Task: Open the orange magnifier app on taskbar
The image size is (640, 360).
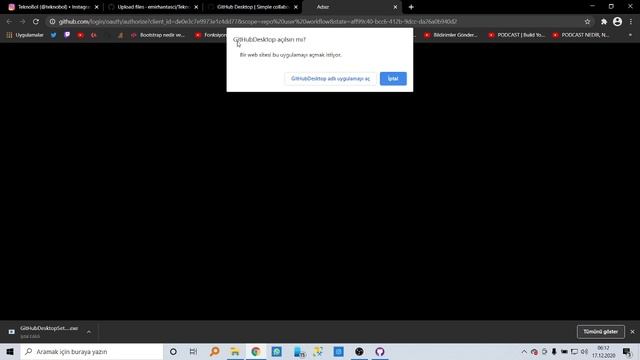Action: (215, 351)
